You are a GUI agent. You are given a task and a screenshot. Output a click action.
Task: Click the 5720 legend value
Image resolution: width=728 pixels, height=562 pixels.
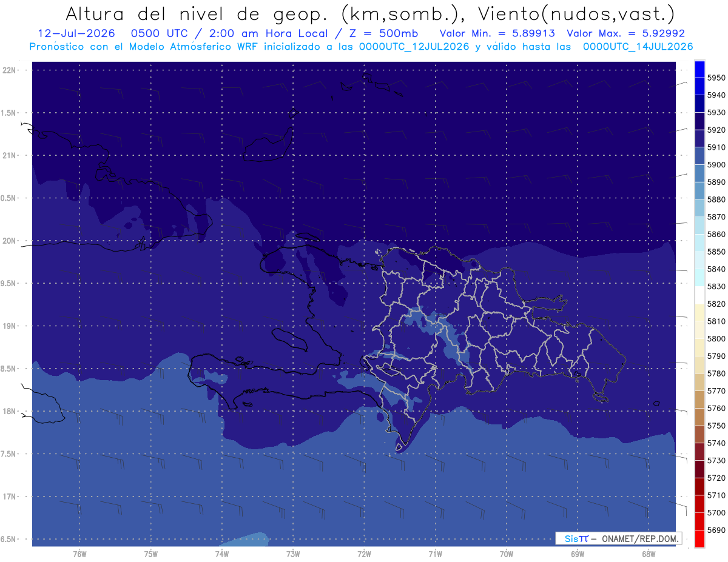tap(716, 478)
